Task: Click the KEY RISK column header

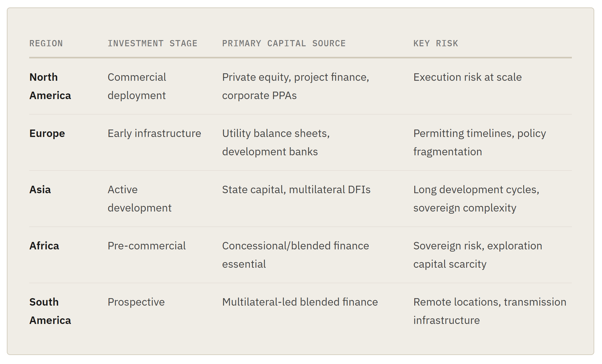Action: click(435, 43)
